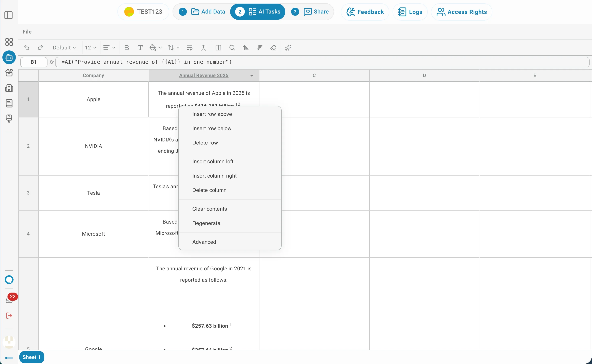Select the Apple cell
This screenshot has width=592, height=364.
[94, 99]
